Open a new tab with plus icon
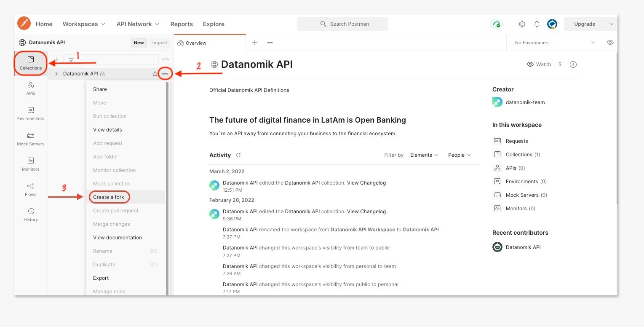Viewport: 644px width, 327px height. click(255, 43)
